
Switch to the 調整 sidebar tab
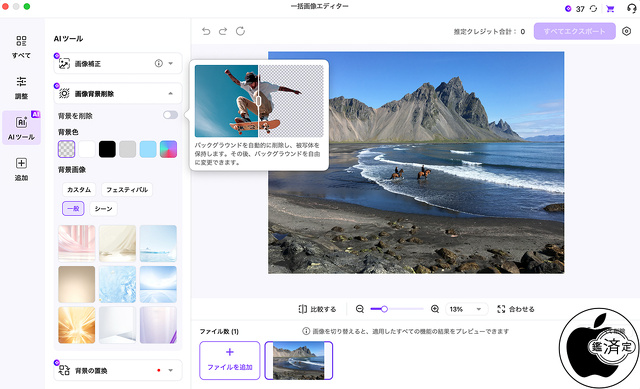21,87
